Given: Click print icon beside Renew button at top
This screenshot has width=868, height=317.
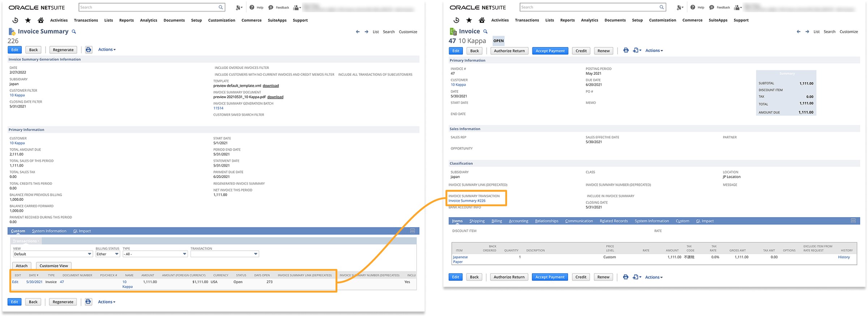Looking at the screenshot, I should (x=626, y=51).
